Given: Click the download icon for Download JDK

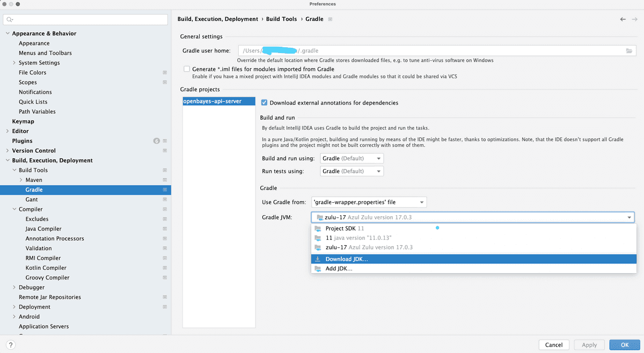Looking at the screenshot, I should click(x=318, y=259).
